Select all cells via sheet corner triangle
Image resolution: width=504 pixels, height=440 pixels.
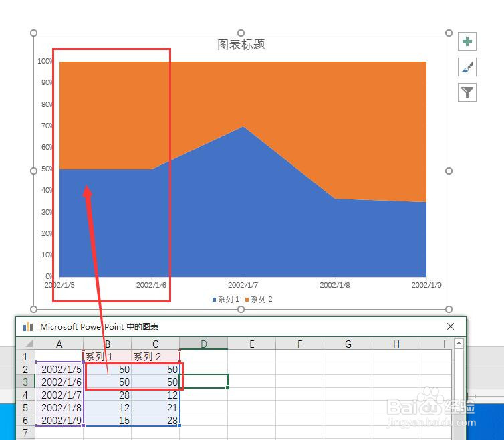pyautogui.click(x=25, y=344)
